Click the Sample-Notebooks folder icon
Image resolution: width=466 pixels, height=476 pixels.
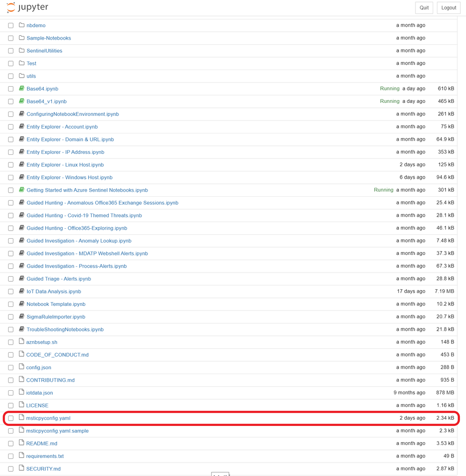(x=21, y=38)
